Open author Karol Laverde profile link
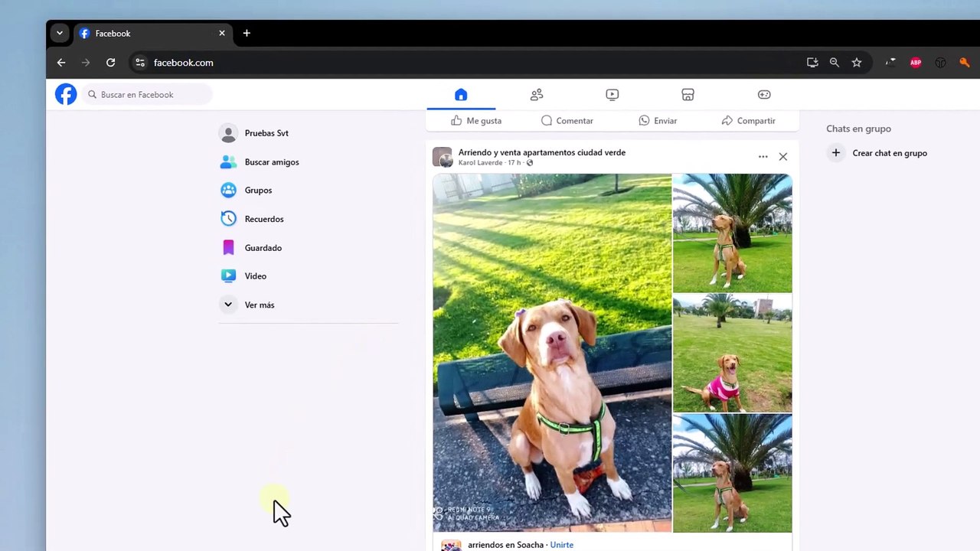Image resolution: width=980 pixels, height=551 pixels. point(480,163)
